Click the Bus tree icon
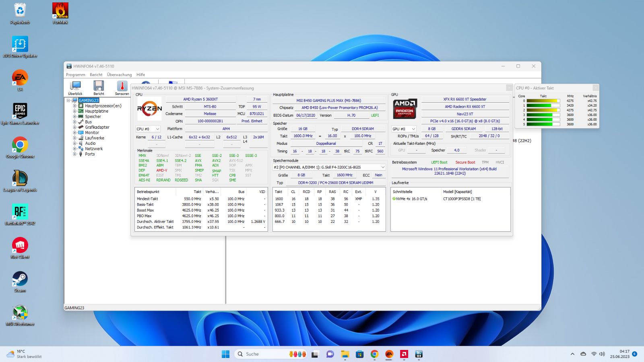The image size is (644, 362). [x=80, y=122]
